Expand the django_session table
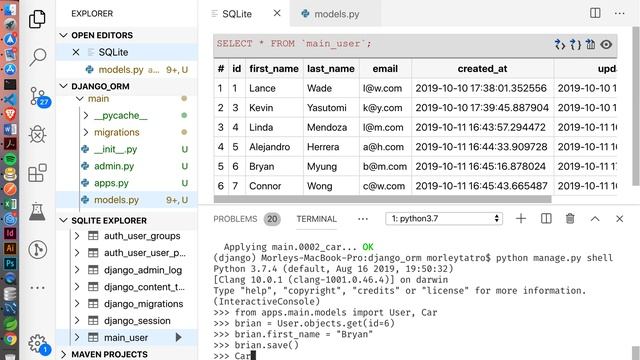Image resolution: width=640 pixels, height=360 pixels. pyautogui.click(x=77, y=321)
